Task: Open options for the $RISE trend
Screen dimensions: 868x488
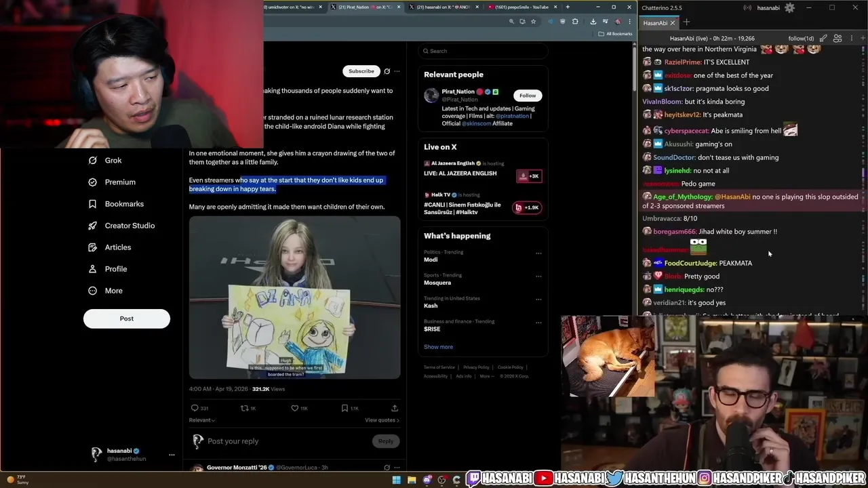Action: coord(538,323)
